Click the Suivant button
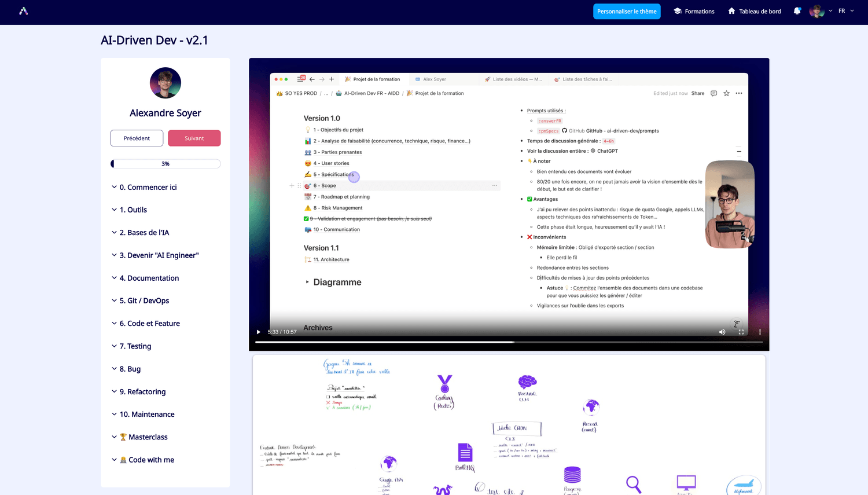 pyautogui.click(x=194, y=138)
